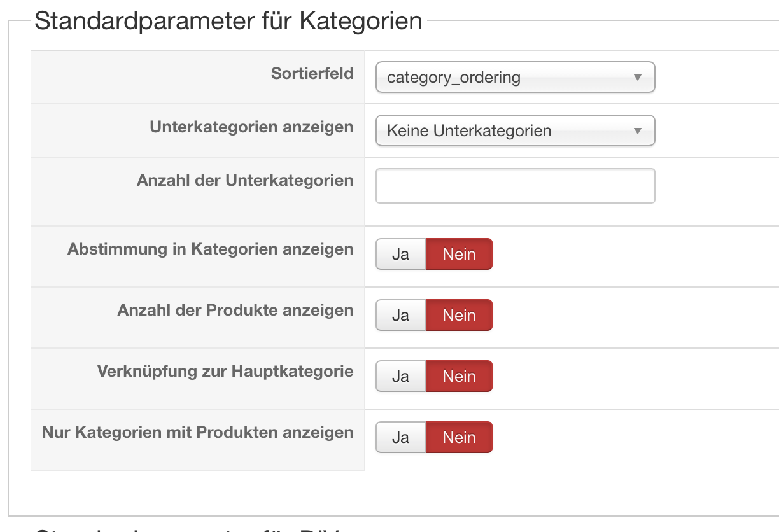Set Abstimmung in Kategorien anzeigen to Ja

tap(400, 255)
